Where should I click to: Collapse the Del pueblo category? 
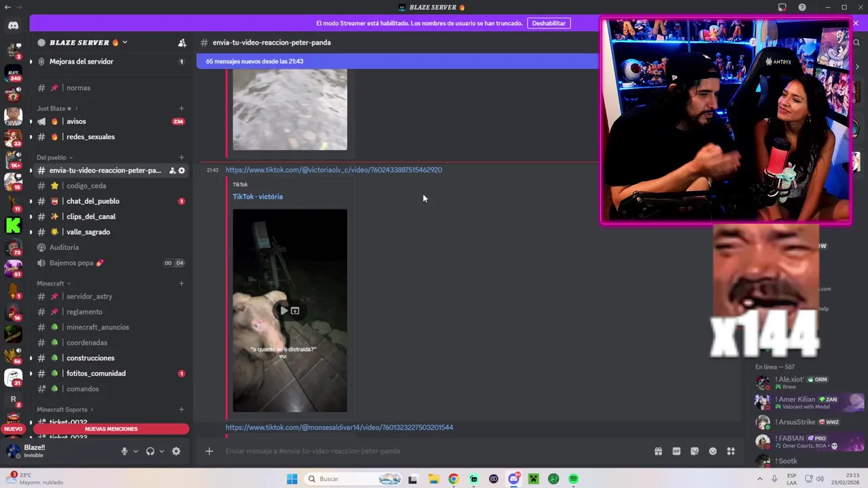coord(55,157)
